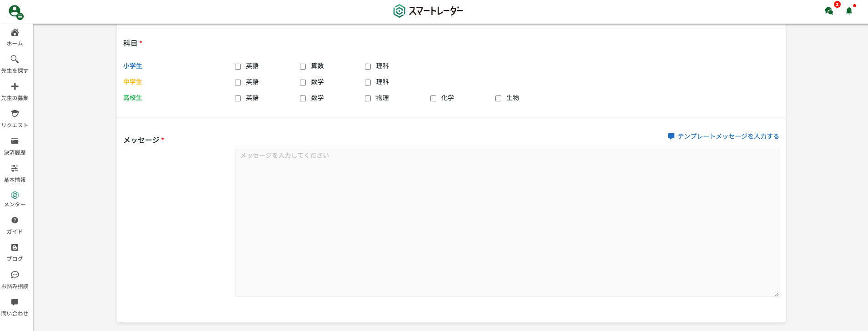Select the 決済履歴 menu label

pyautogui.click(x=15, y=153)
